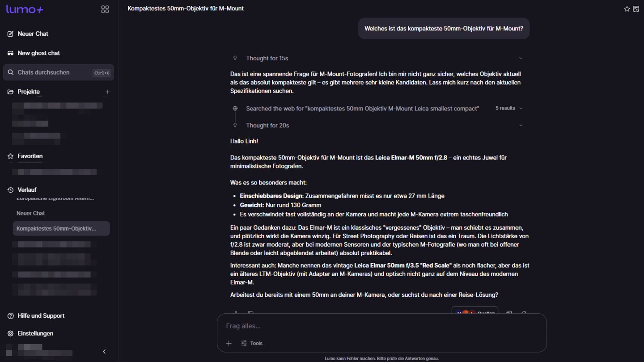The width and height of the screenshot is (644, 362).
Task: Click the plus icon next to Projekte
Action: pyautogui.click(x=107, y=92)
